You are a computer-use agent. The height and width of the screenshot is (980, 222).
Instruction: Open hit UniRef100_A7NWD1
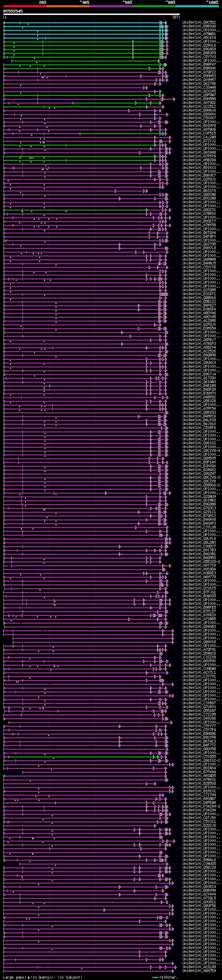(199, 34)
